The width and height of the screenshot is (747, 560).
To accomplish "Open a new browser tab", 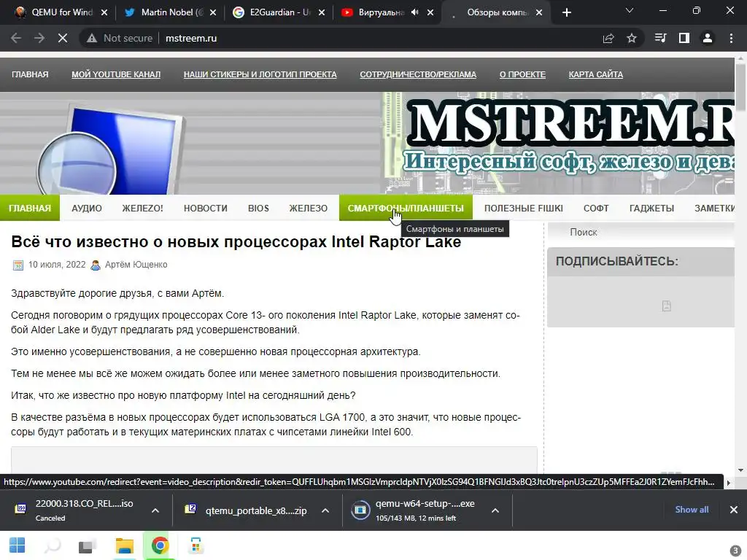I will (x=566, y=12).
